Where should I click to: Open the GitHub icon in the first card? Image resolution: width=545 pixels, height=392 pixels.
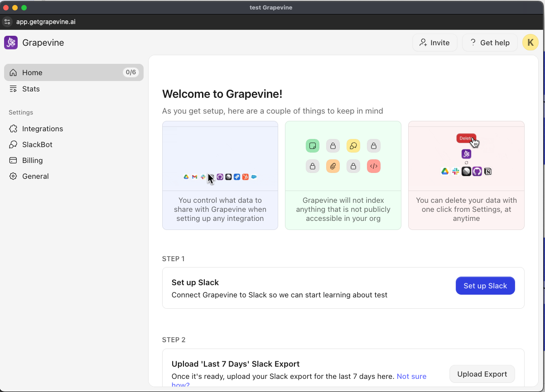(x=220, y=177)
